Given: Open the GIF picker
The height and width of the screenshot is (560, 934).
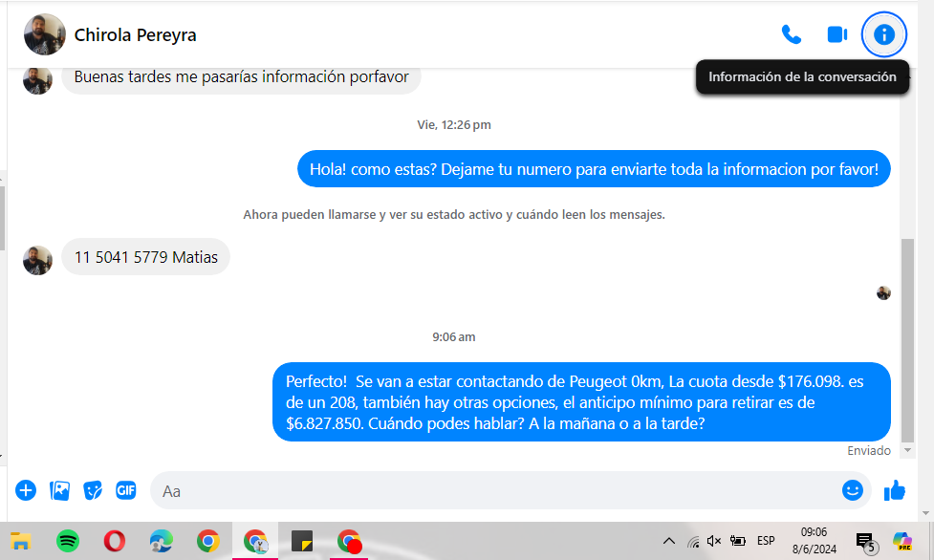Looking at the screenshot, I should (x=126, y=490).
